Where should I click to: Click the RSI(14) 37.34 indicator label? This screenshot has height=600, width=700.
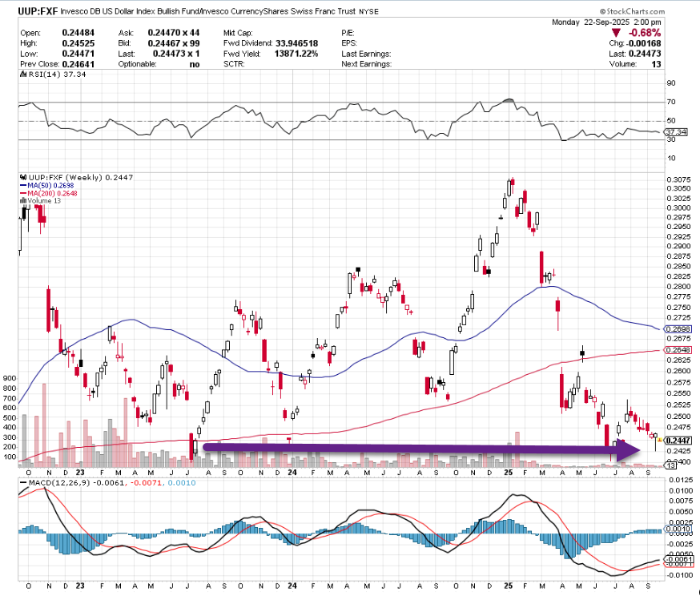point(57,74)
